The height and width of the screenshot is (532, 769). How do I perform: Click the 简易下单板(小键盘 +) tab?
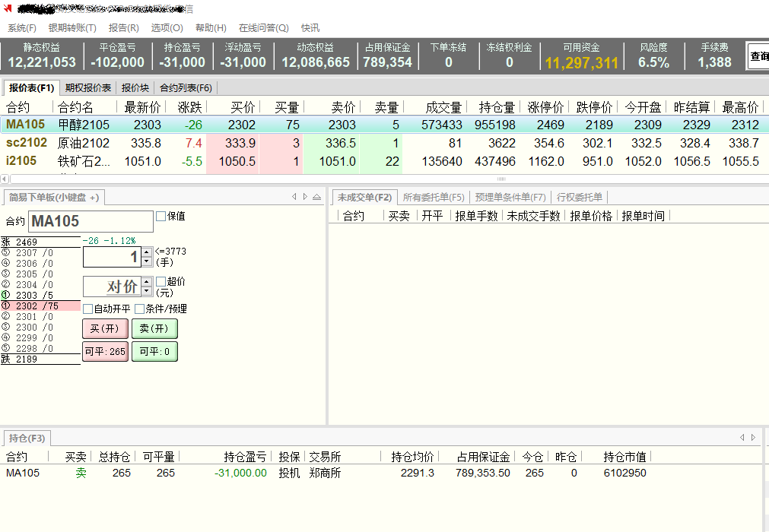54,198
